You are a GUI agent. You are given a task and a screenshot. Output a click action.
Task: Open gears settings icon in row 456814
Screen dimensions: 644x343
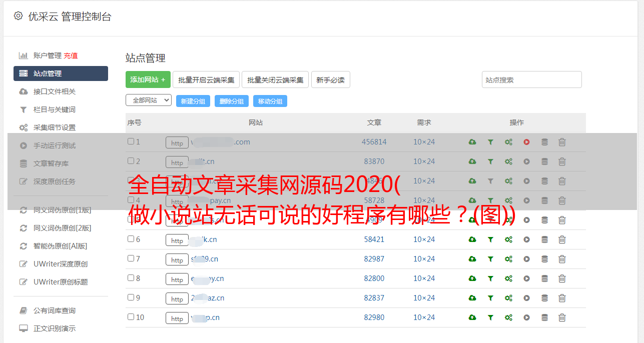coord(508,142)
